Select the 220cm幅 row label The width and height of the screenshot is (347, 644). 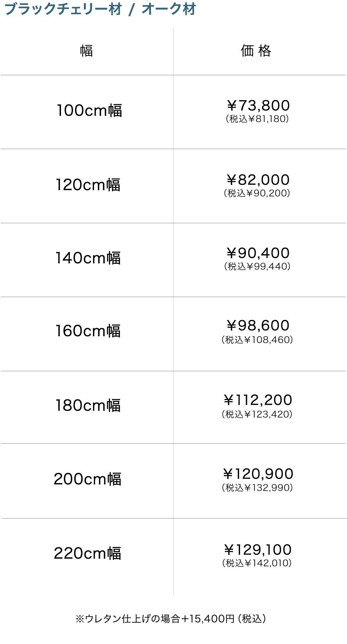pyautogui.click(x=87, y=553)
